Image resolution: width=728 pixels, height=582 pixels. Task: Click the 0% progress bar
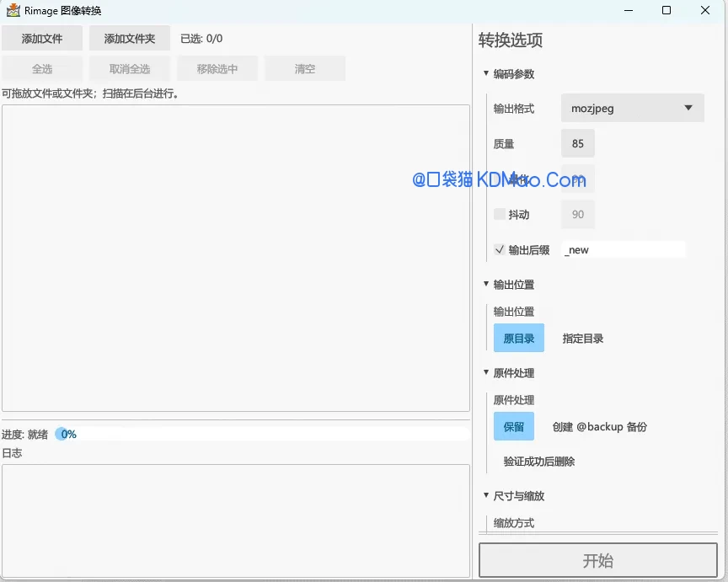(x=261, y=434)
